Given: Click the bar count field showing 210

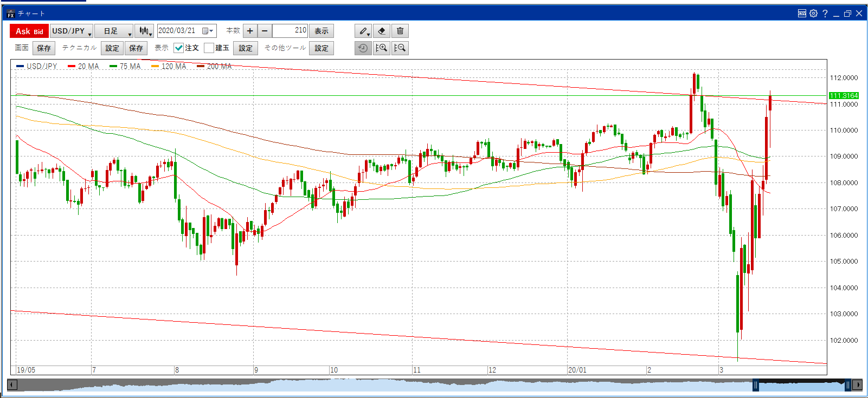Looking at the screenshot, I should [x=290, y=31].
